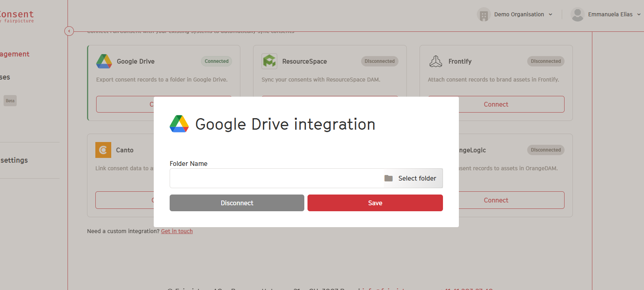The image size is (644, 290).
Task: Click the Connected status badge on Google Drive
Action: coord(217,61)
